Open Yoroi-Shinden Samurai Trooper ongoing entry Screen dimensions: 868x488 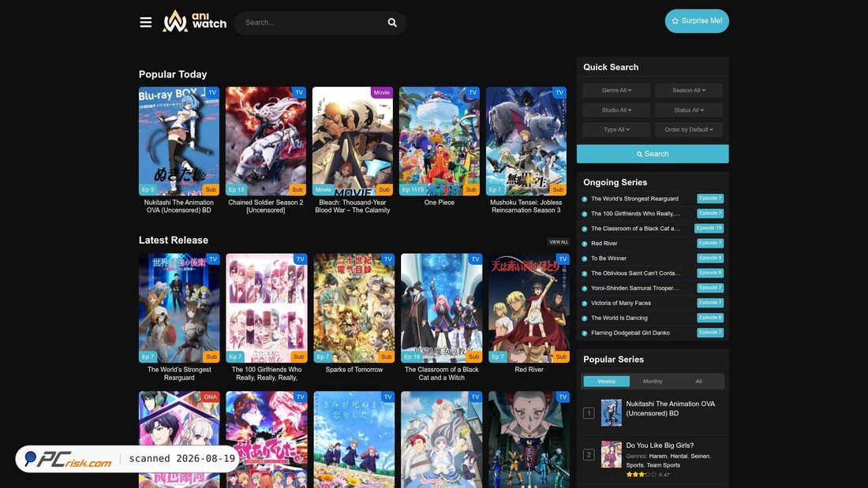click(x=635, y=289)
